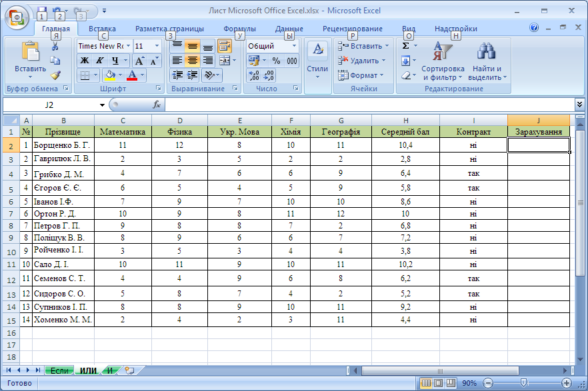This screenshot has width=588, height=391.
Task: Click the AutoSum sigma icon
Action: pos(406,46)
